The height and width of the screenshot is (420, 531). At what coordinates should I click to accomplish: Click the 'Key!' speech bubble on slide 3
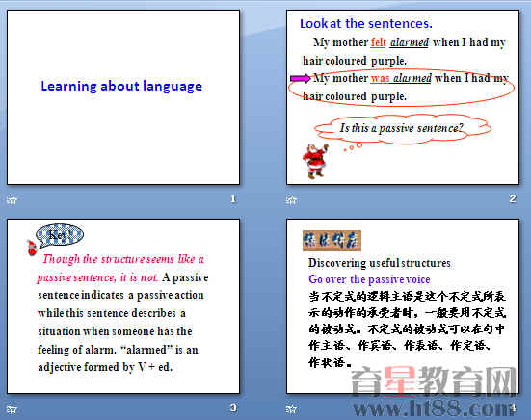[60, 235]
